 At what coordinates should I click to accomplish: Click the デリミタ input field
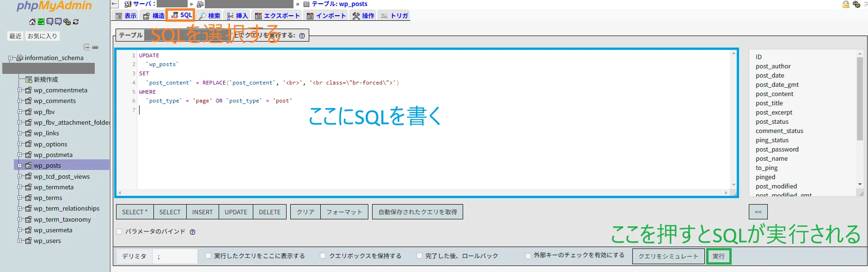point(175,256)
